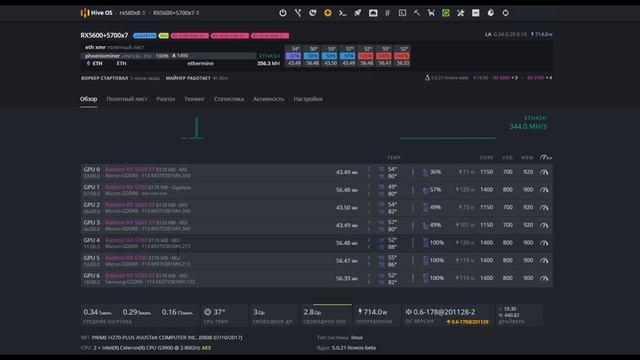Switch to the Обзор tab
The image size is (640, 360).
(x=89, y=99)
